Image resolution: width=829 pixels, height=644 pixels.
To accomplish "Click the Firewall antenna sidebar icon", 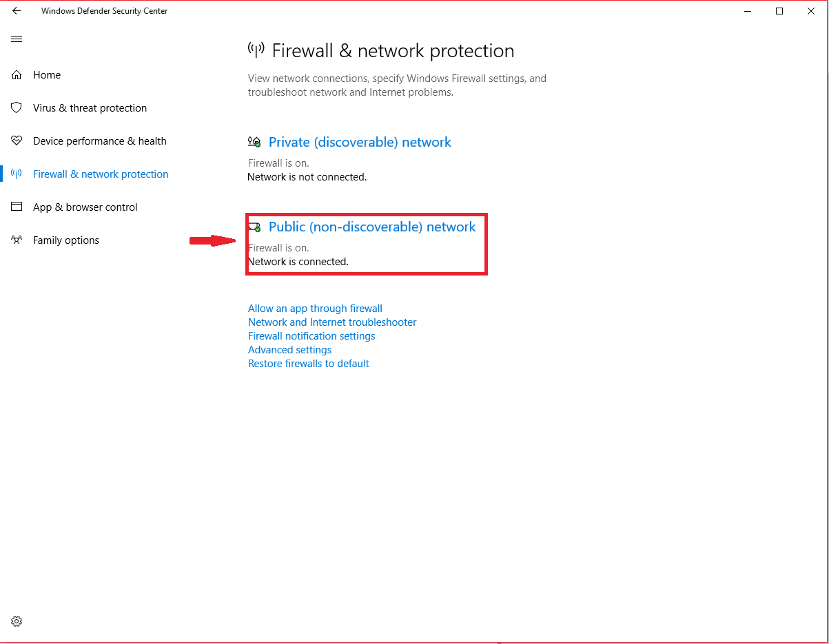I will (17, 174).
